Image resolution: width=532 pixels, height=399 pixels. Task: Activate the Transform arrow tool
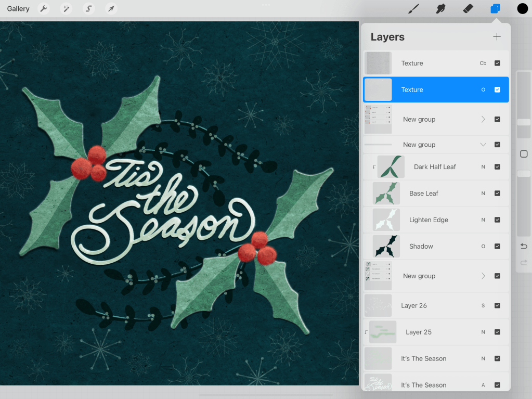pyautogui.click(x=111, y=9)
